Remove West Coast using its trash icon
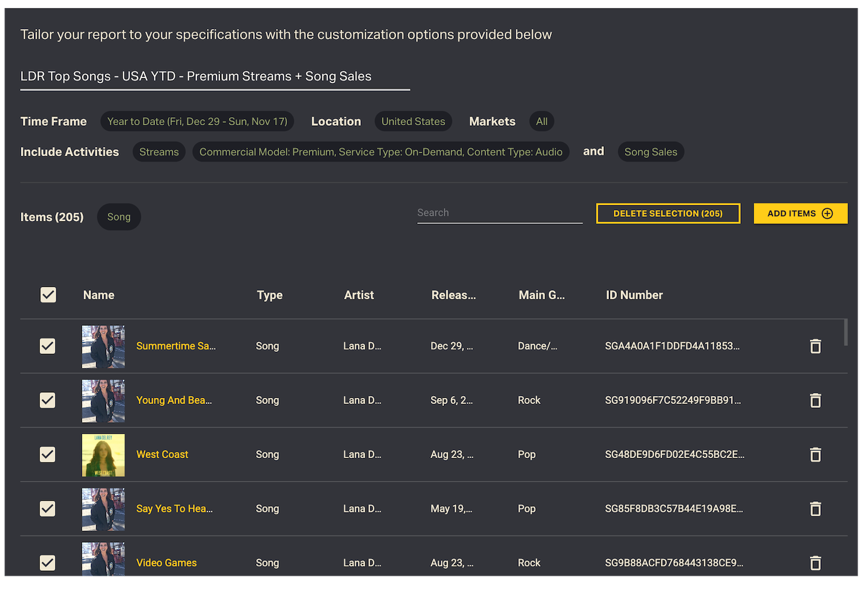This screenshot has width=868, height=590. pos(815,455)
